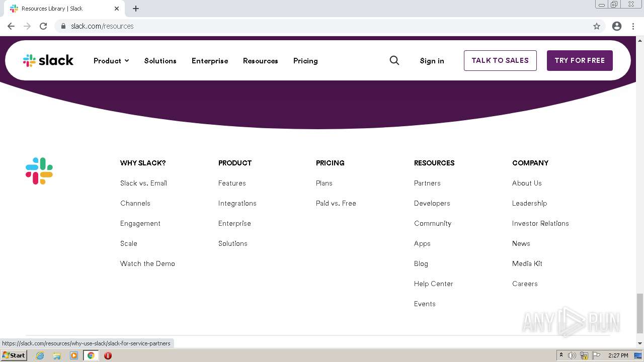
Task: Go back with browser back arrow
Action: pos(11,26)
